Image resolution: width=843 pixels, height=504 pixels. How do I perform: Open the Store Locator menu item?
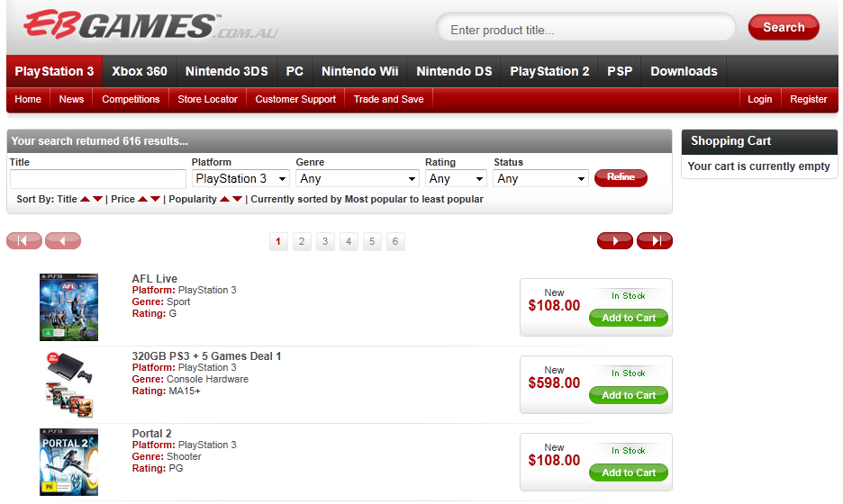click(x=207, y=99)
